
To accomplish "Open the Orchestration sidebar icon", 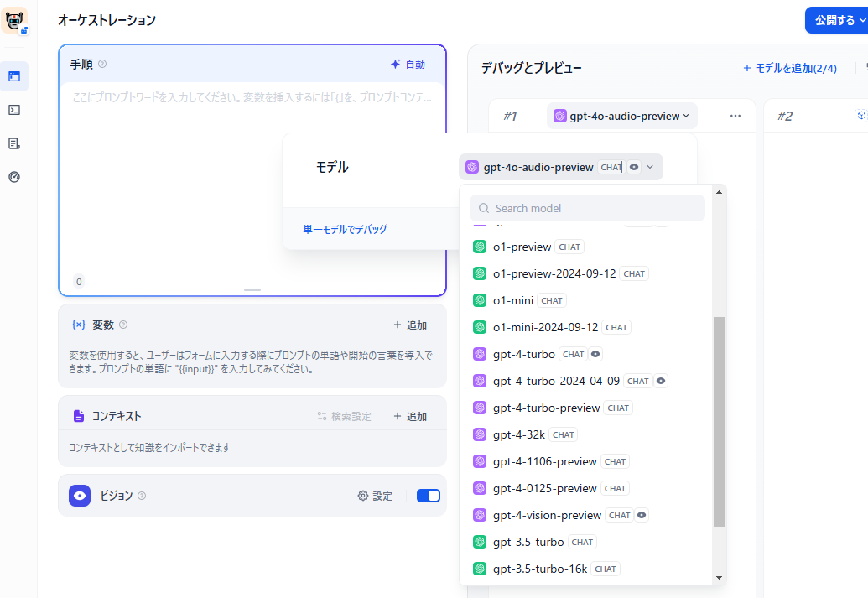I will pyautogui.click(x=14, y=76).
